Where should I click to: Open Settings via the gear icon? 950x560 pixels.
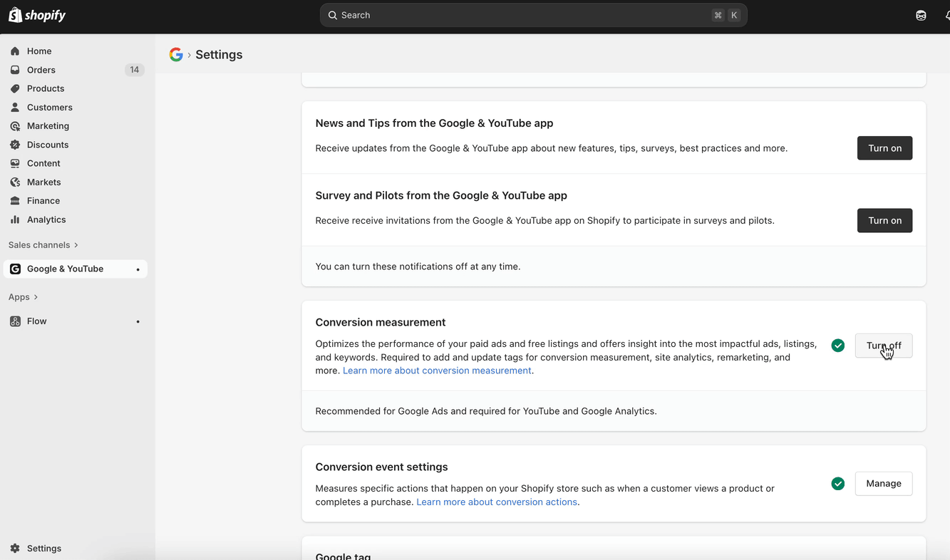click(x=34, y=548)
